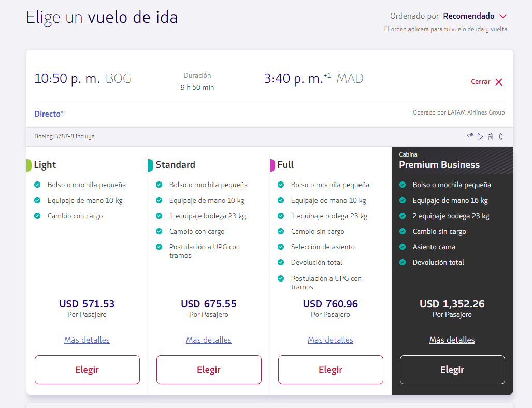The image size is (532, 408).
Task: Click Bolso o mochila pequeña in Light
Action: point(87,185)
